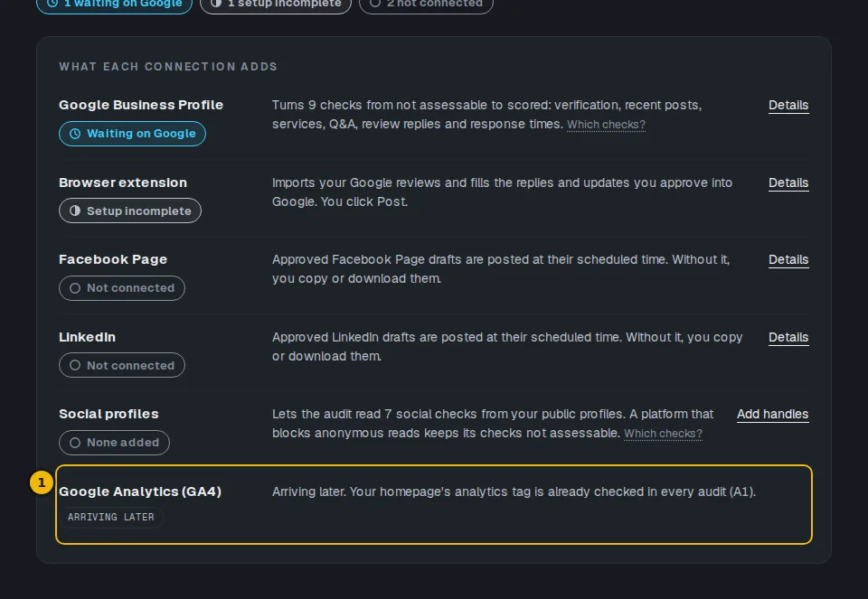Viewport: 868px width, 599px height.
Task: Select the 'Browser extension' heading
Action: pos(123,183)
